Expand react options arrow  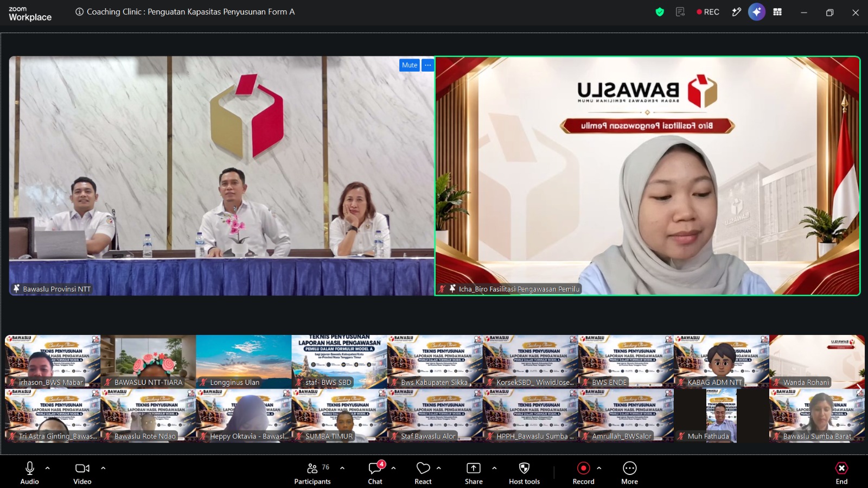pos(439,468)
